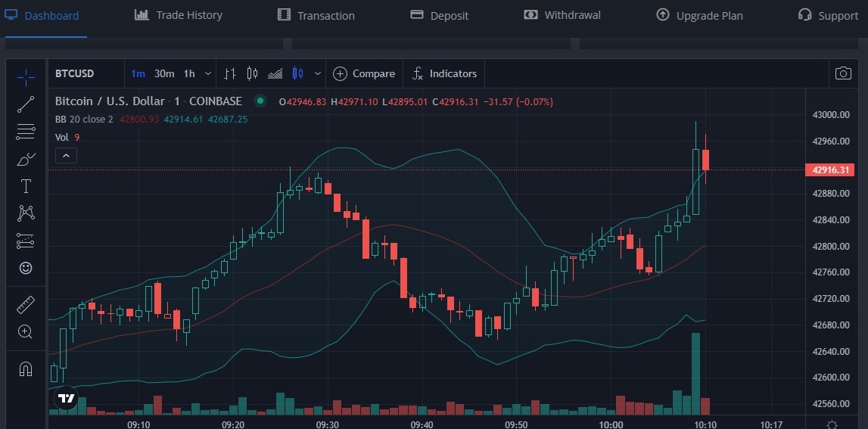Click the Compare symbol button

[364, 73]
